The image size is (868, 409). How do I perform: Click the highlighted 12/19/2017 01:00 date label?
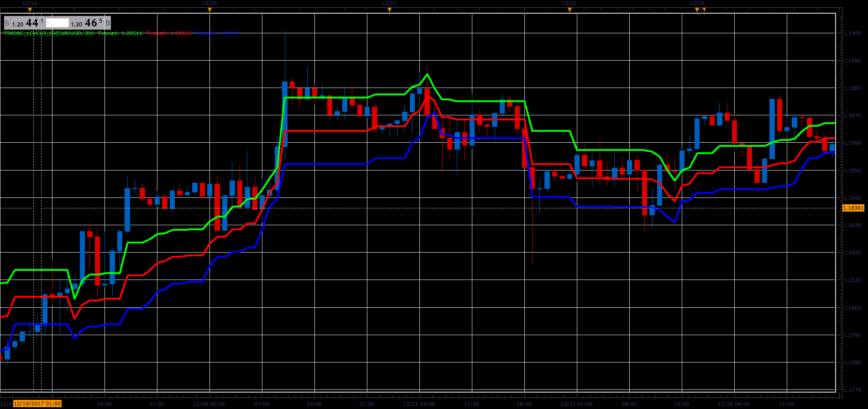37,404
